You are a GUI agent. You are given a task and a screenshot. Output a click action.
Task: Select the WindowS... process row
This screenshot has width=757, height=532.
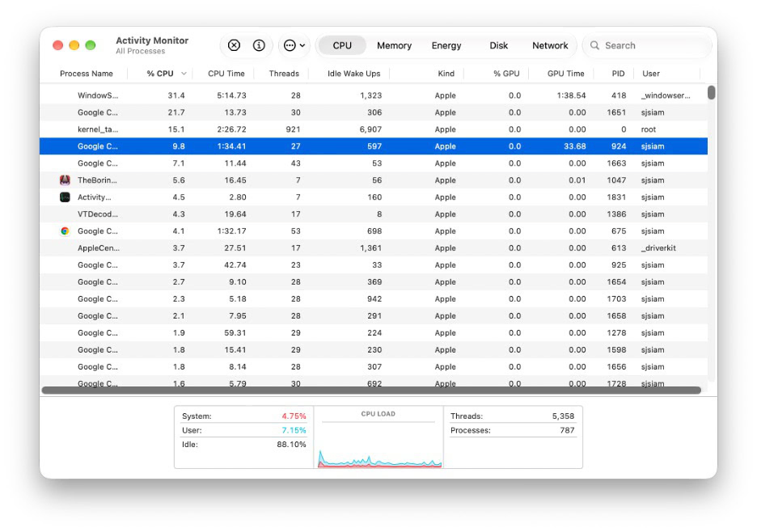[374, 95]
